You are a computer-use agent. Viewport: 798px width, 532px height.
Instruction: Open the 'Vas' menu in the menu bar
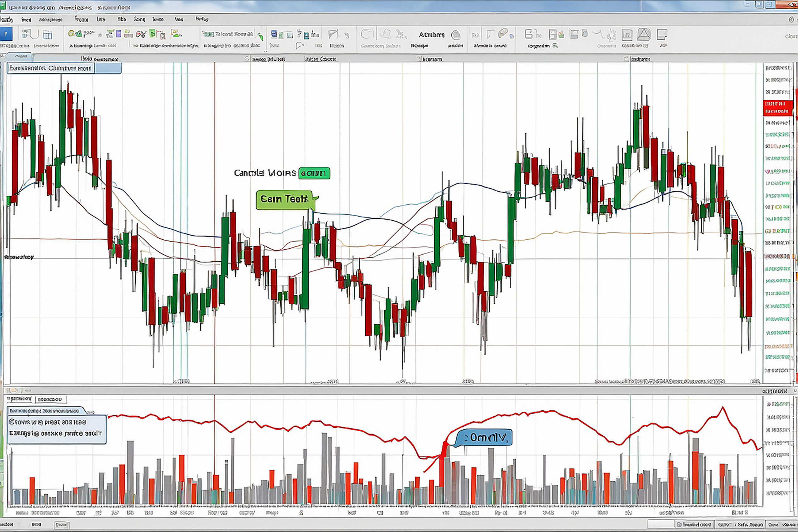pos(179,19)
